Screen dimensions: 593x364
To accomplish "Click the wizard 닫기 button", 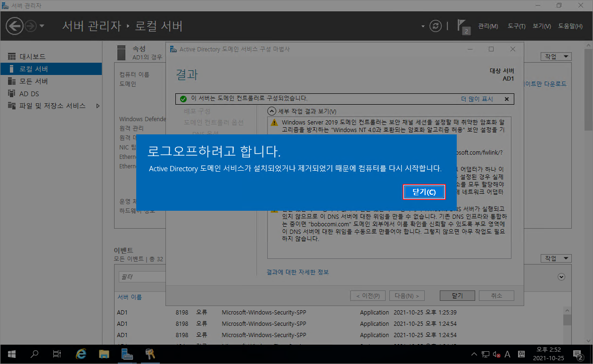I will point(457,296).
